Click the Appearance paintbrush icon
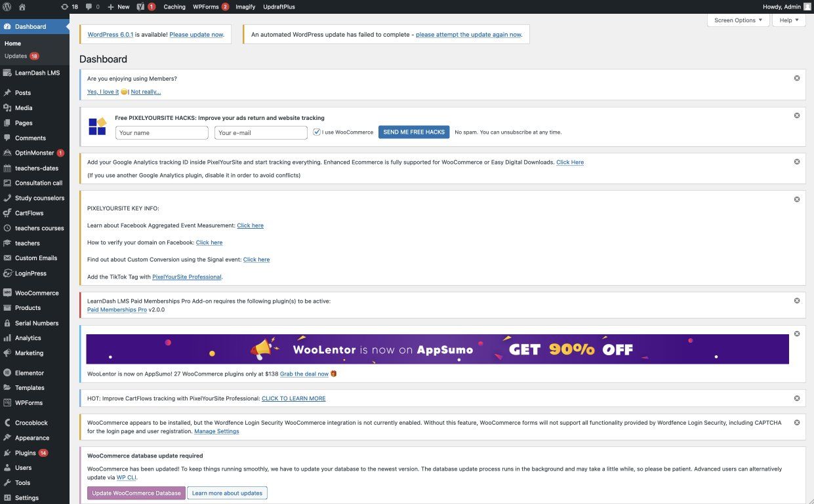 [x=7, y=438]
